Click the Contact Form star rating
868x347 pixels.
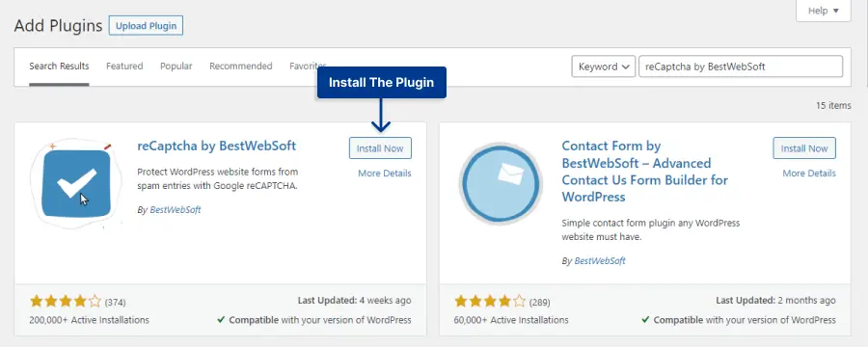click(490, 302)
